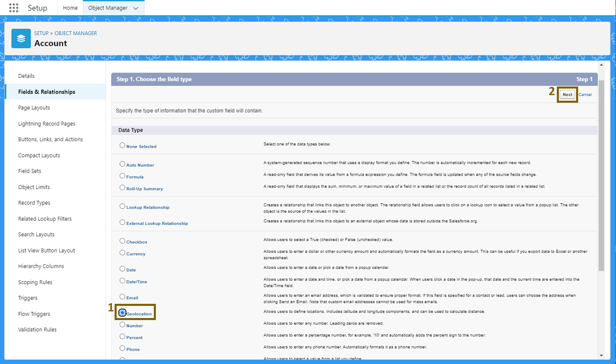Pick the Number data type
616x364 pixels.
(122, 324)
